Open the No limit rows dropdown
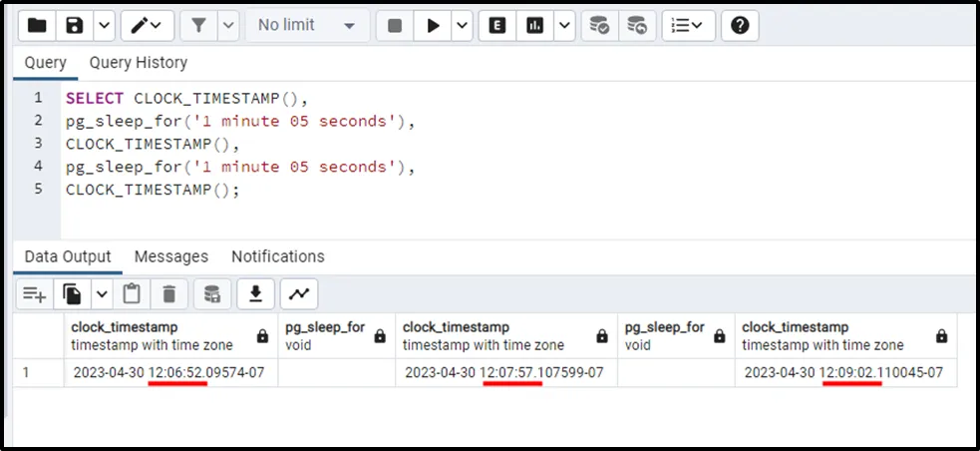This screenshot has width=980, height=451. click(306, 26)
